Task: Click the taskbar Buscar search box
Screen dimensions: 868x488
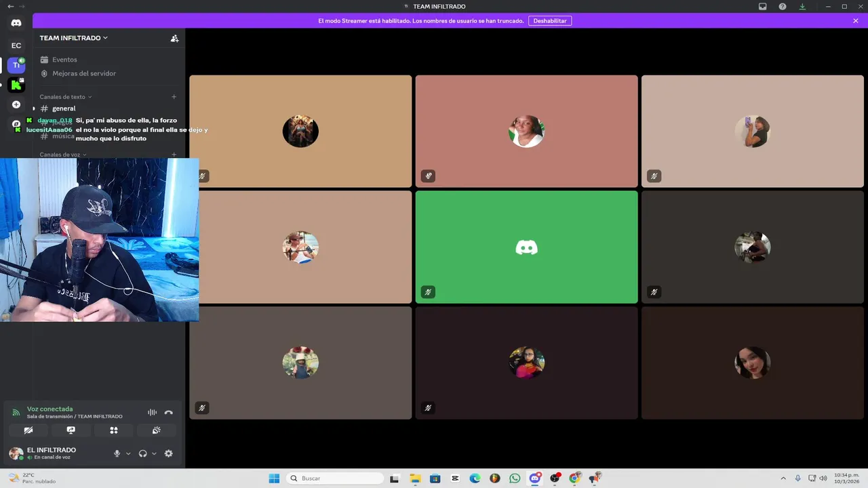Action: 335,479
